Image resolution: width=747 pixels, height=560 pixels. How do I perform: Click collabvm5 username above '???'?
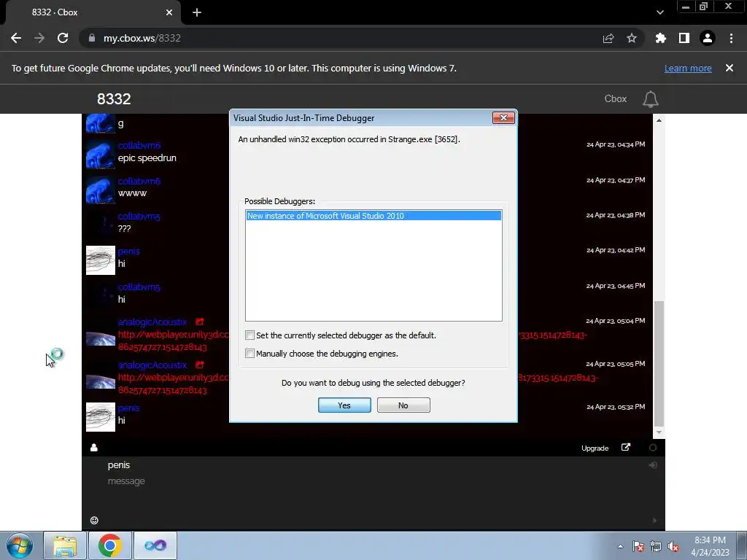[x=139, y=216]
